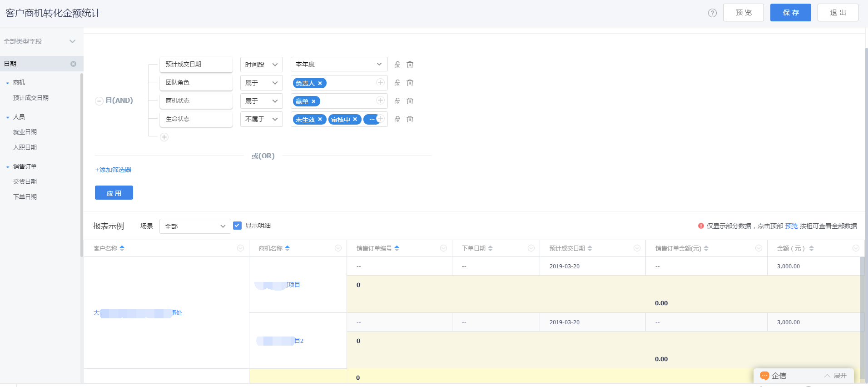The height and width of the screenshot is (387, 868).
Task: Click the 应用 button
Action: tap(114, 193)
